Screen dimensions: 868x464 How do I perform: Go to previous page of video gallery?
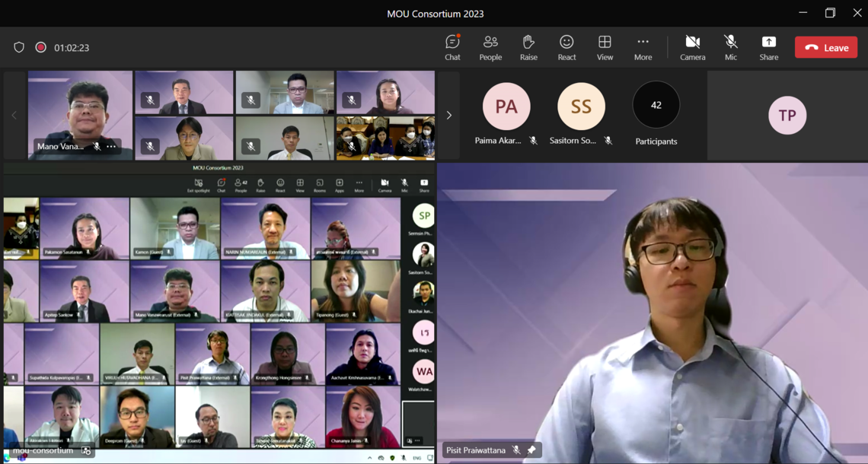click(x=14, y=116)
